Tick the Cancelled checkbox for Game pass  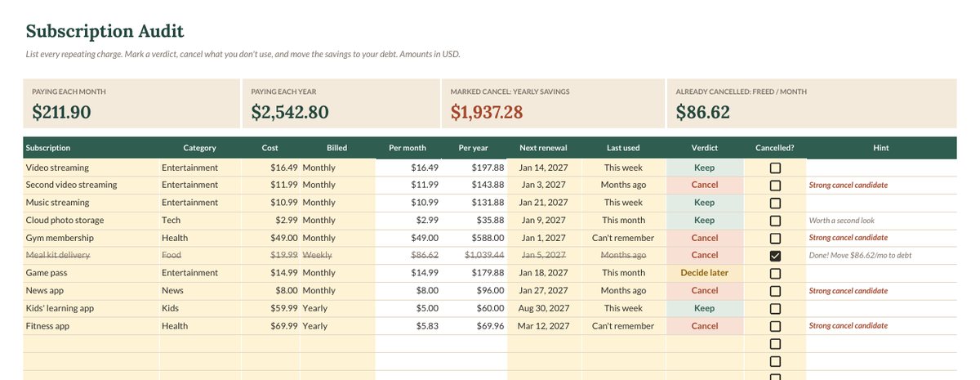[x=775, y=274]
